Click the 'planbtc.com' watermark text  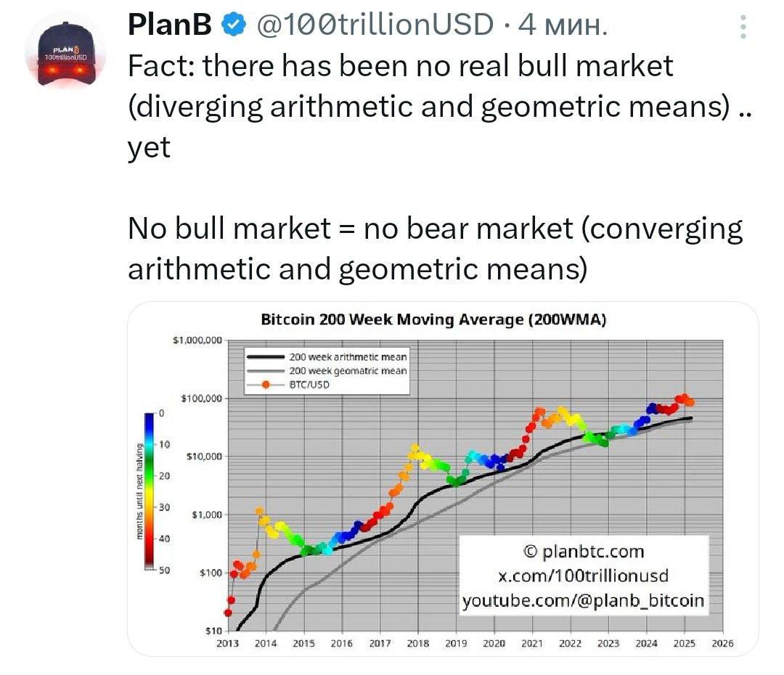point(584,552)
